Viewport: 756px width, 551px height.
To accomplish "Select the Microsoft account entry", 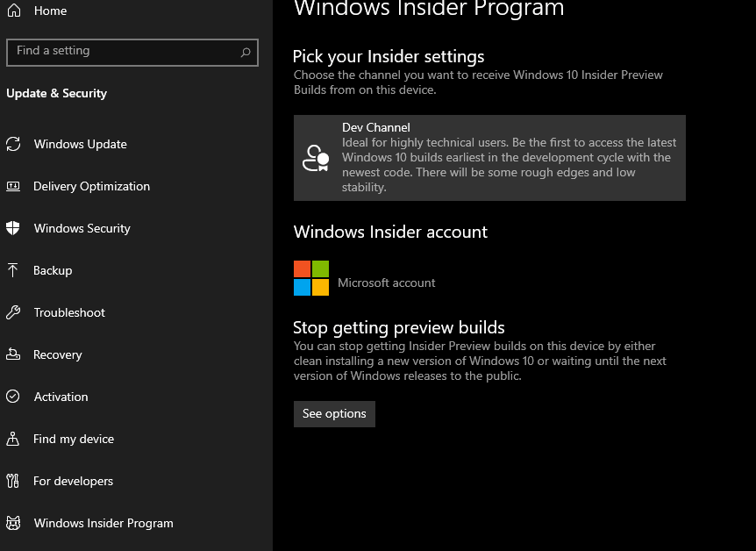I will point(386,283).
